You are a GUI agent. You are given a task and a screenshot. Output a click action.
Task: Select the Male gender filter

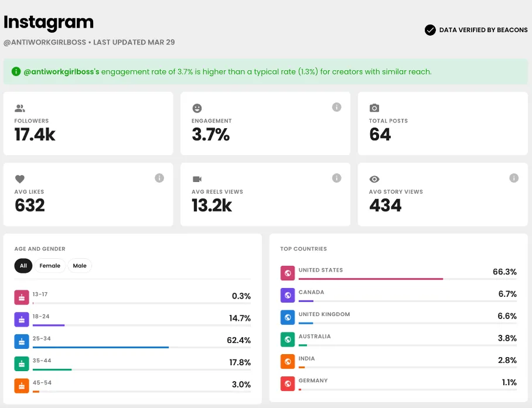80,266
